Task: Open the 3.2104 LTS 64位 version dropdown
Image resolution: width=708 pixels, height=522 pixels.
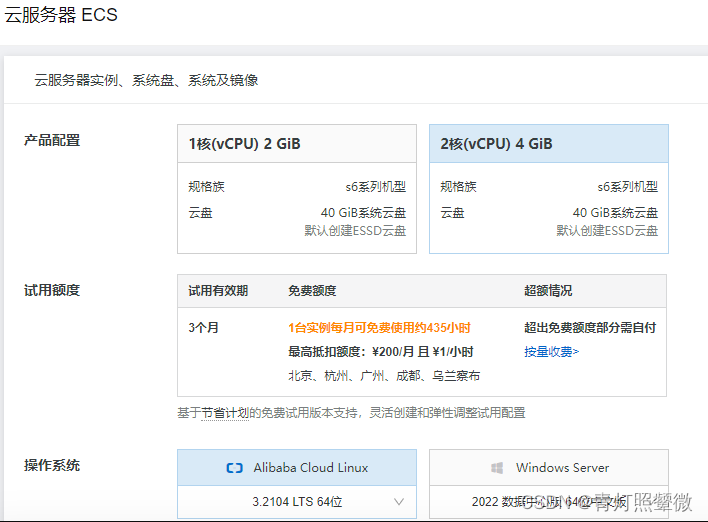Action: [297, 502]
